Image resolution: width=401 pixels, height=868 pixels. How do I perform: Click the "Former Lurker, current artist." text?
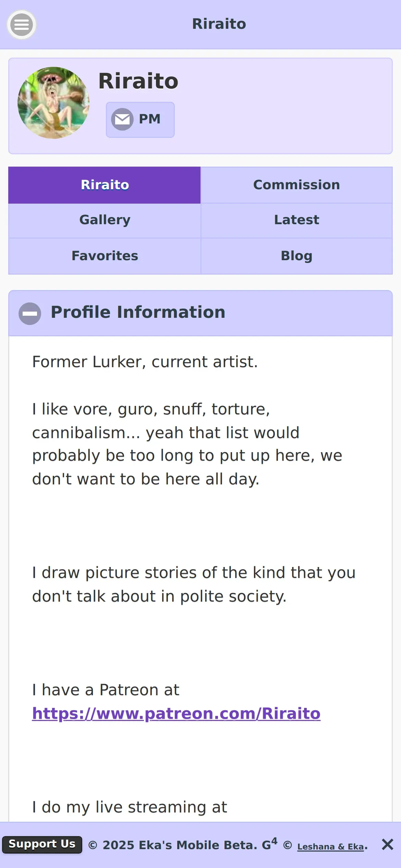(x=145, y=362)
